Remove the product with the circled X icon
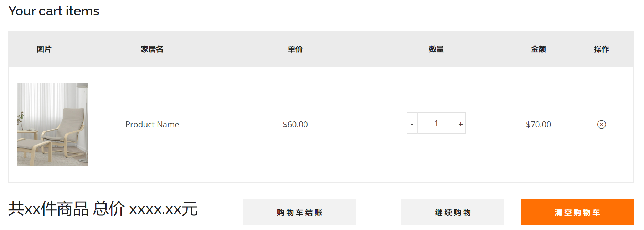 click(601, 124)
